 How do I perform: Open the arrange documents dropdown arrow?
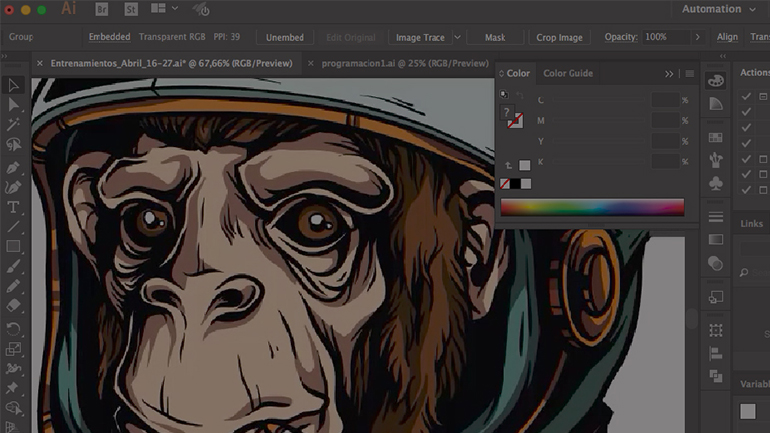175,9
